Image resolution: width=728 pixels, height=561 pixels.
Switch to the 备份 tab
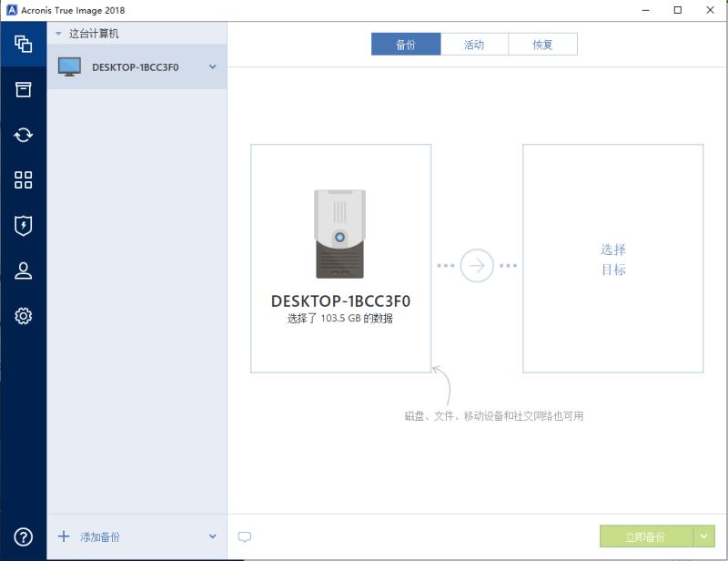coord(406,44)
